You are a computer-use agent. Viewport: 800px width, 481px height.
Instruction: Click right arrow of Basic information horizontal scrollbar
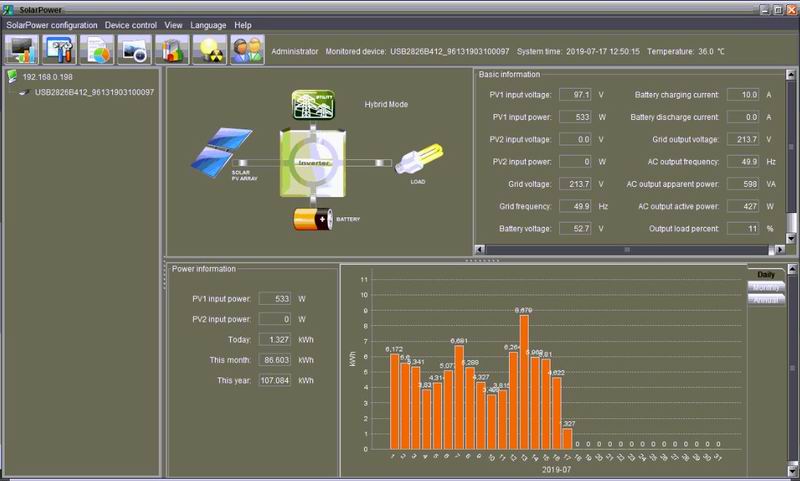pos(780,249)
